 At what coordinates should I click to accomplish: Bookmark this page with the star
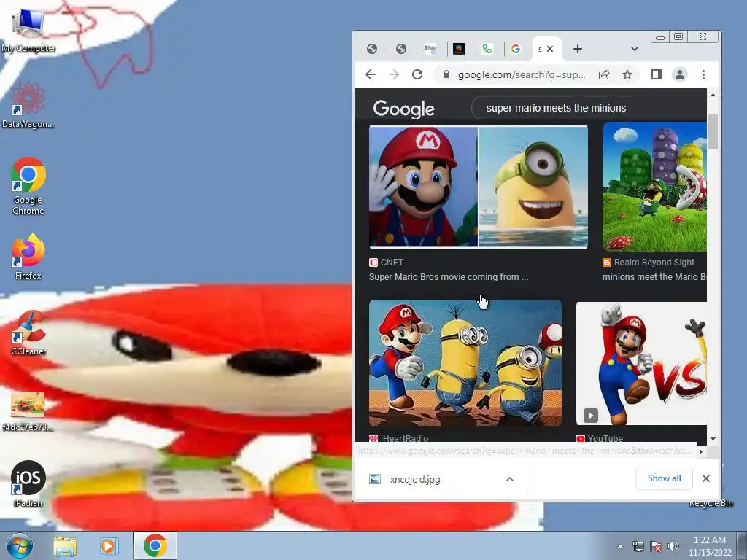pyautogui.click(x=627, y=74)
